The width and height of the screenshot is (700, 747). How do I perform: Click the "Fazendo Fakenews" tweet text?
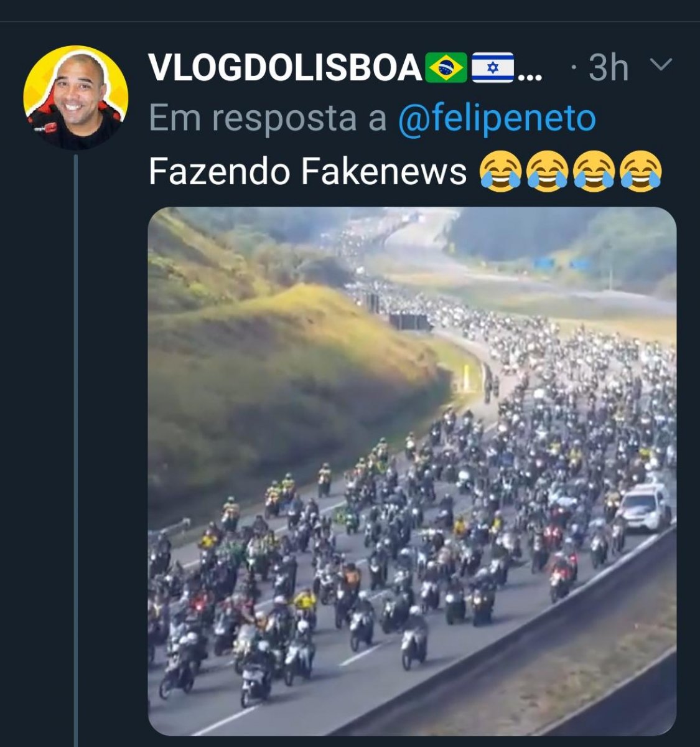click(308, 171)
